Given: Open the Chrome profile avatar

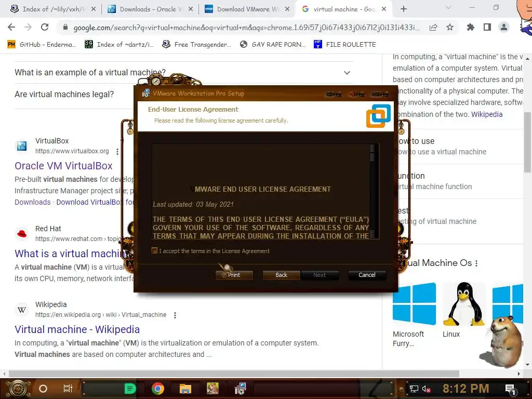Looking at the screenshot, I should tap(504, 27).
